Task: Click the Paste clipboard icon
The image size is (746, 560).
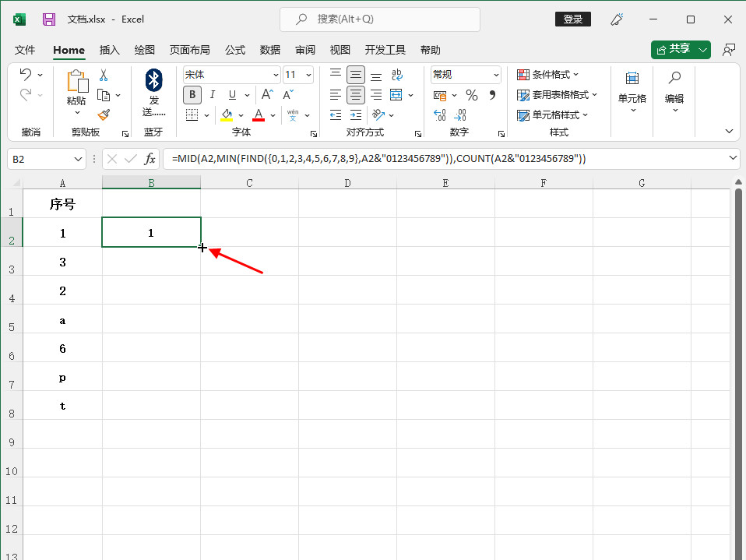Action: point(77,81)
